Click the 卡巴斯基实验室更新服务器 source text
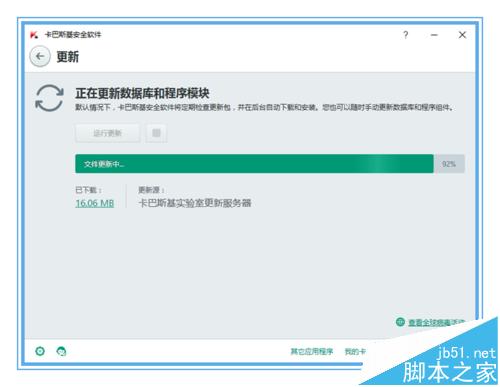 point(195,203)
